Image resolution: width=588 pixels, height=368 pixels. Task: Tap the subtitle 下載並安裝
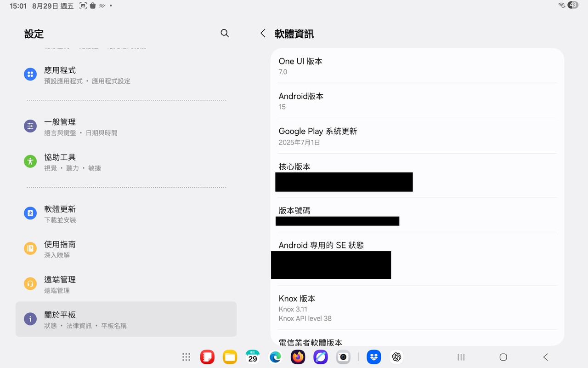[60, 220]
